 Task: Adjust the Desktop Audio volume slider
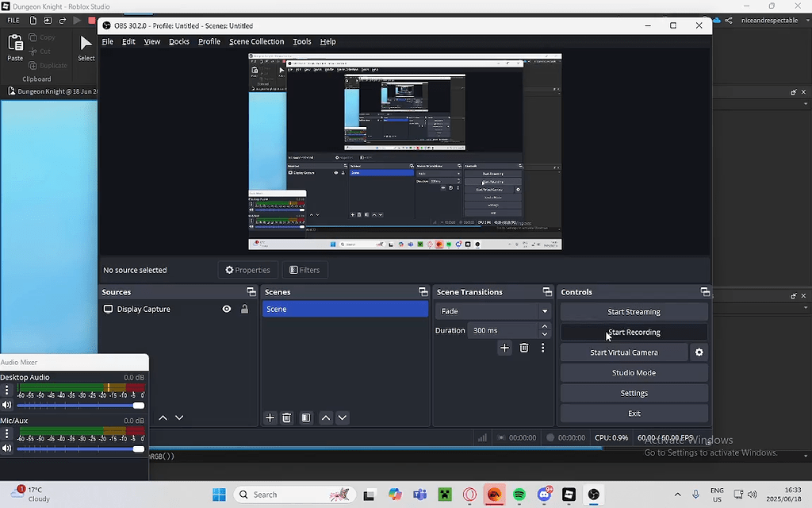pyautogui.click(x=138, y=406)
